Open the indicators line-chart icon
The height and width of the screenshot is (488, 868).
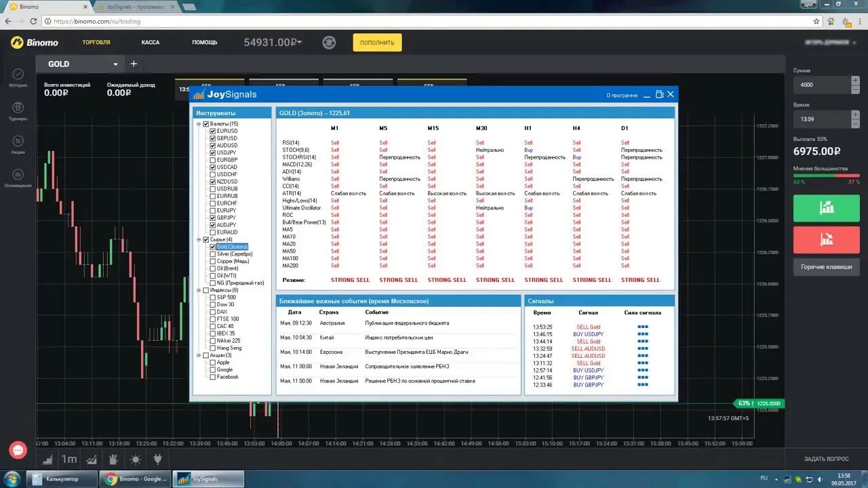[92, 459]
